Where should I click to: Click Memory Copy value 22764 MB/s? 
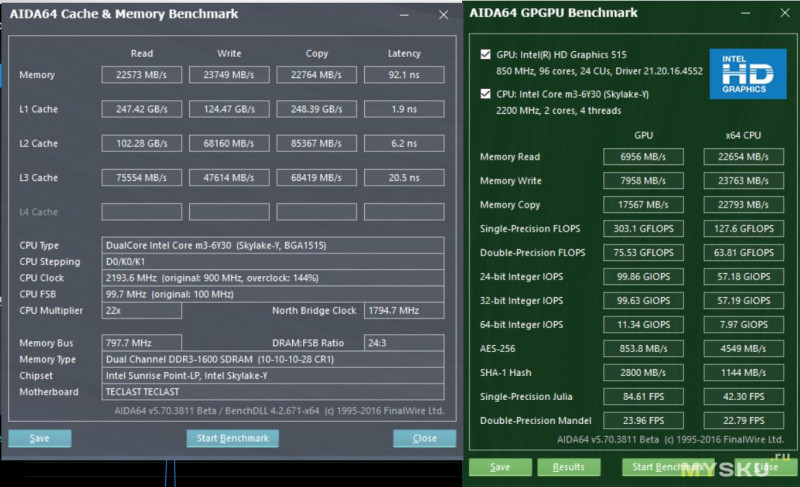click(x=316, y=74)
